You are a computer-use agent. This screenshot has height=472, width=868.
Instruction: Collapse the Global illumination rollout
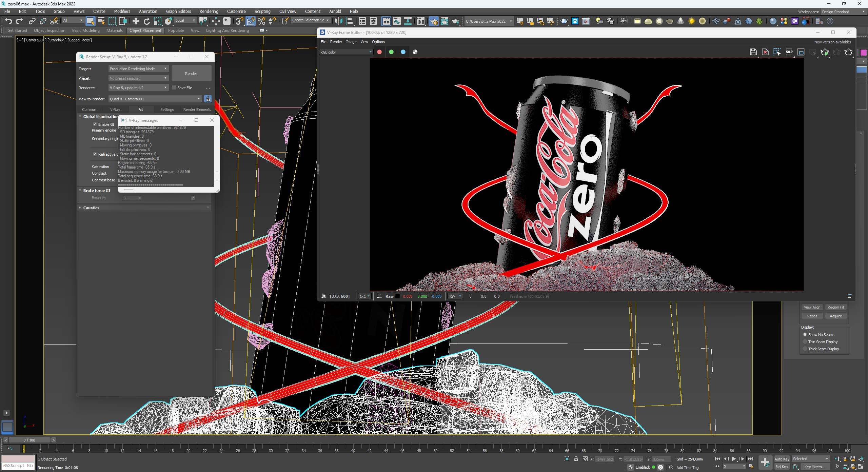[x=80, y=116]
